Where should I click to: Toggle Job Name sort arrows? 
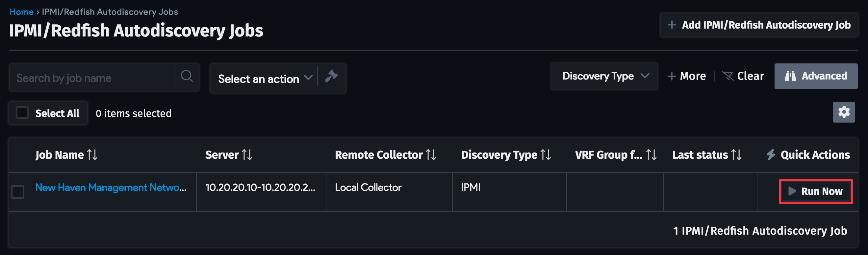pyautogui.click(x=92, y=155)
